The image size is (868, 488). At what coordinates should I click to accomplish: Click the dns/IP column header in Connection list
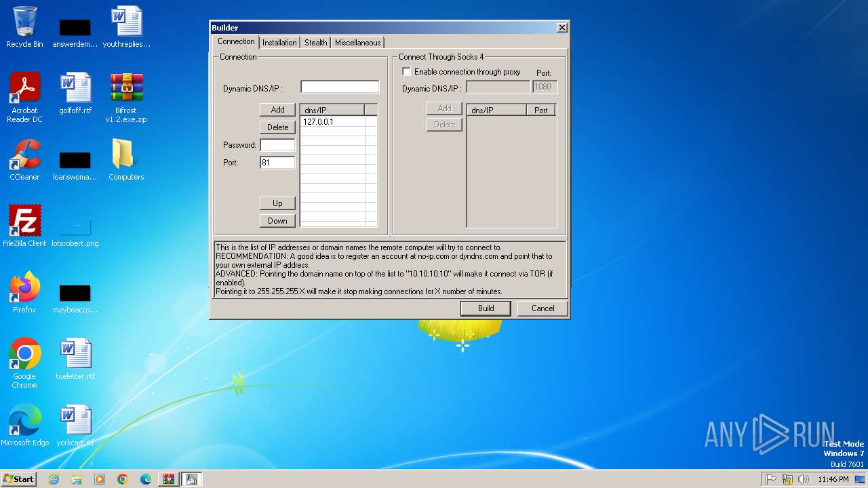pos(332,110)
